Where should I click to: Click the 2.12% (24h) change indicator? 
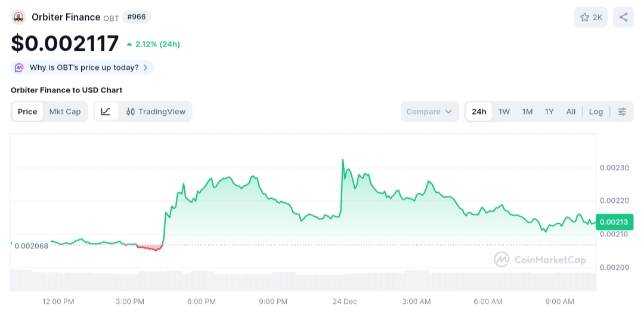click(x=153, y=44)
